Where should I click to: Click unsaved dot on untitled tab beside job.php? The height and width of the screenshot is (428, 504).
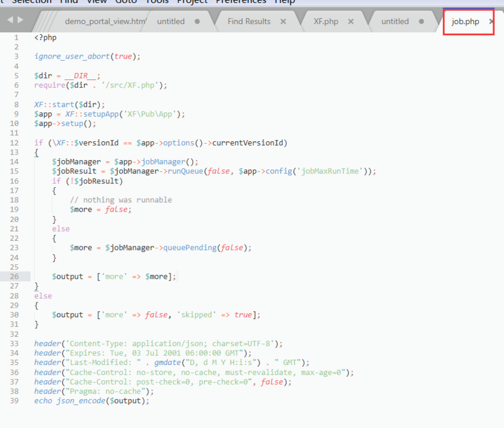point(421,21)
